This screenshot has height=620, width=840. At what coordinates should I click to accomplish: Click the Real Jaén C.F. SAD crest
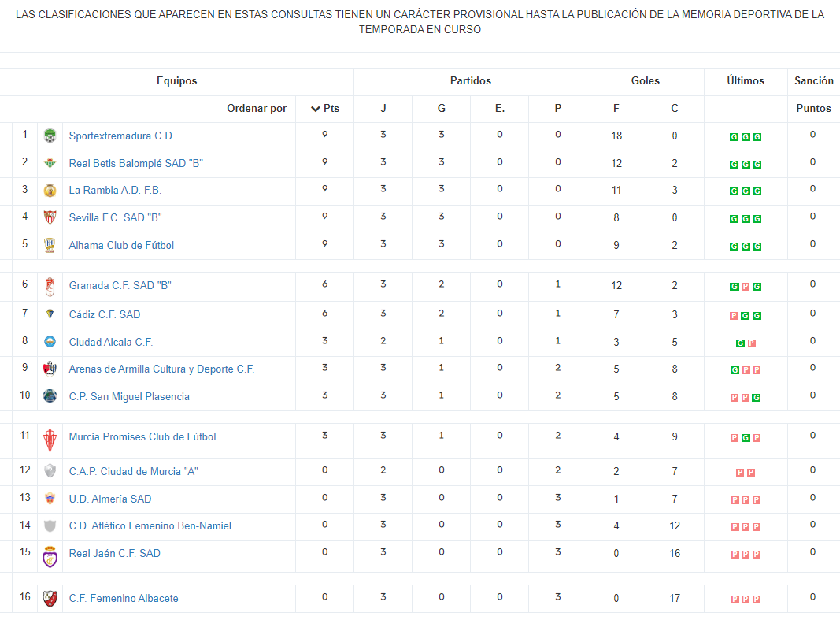click(50, 557)
